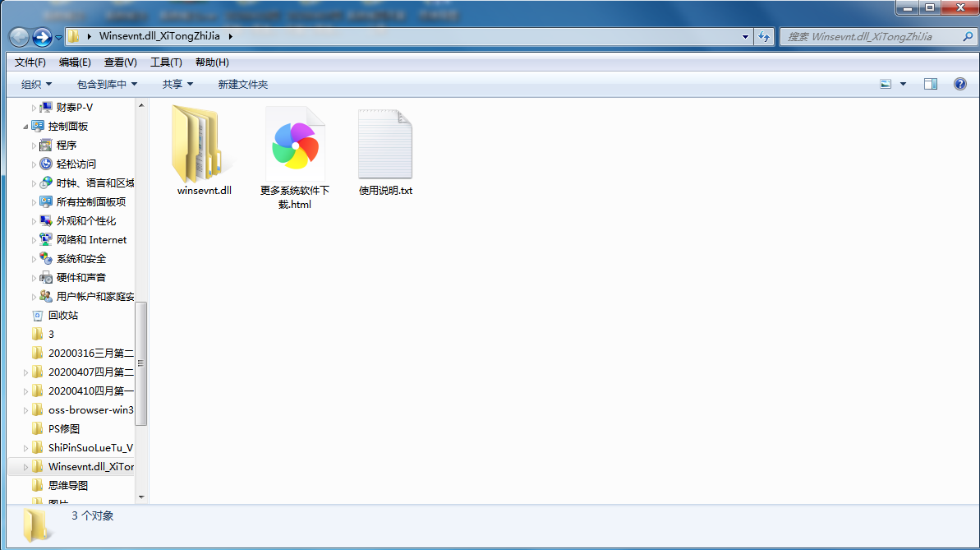The width and height of the screenshot is (980, 550).
Task: Select the 时钟、语言和区域 icon
Action: pyautogui.click(x=46, y=183)
